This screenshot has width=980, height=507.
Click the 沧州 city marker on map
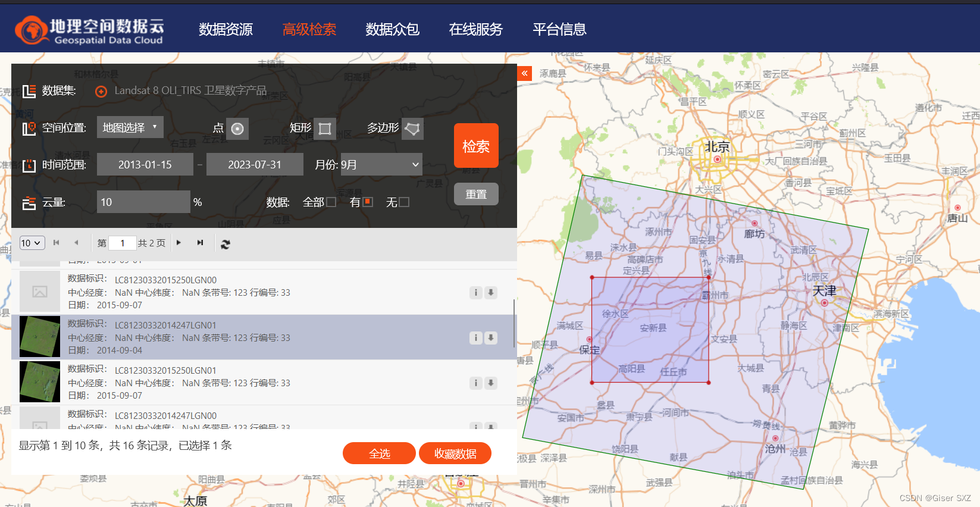pos(775,439)
